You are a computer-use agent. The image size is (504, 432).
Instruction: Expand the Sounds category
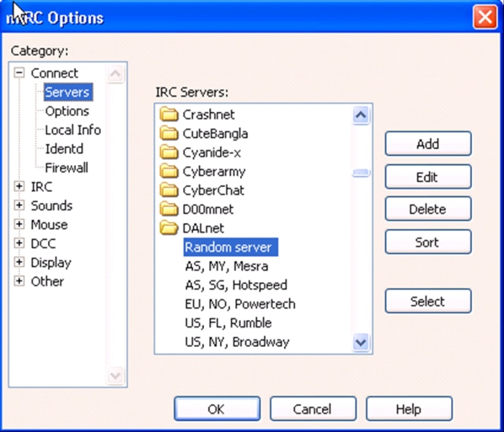click(x=20, y=205)
